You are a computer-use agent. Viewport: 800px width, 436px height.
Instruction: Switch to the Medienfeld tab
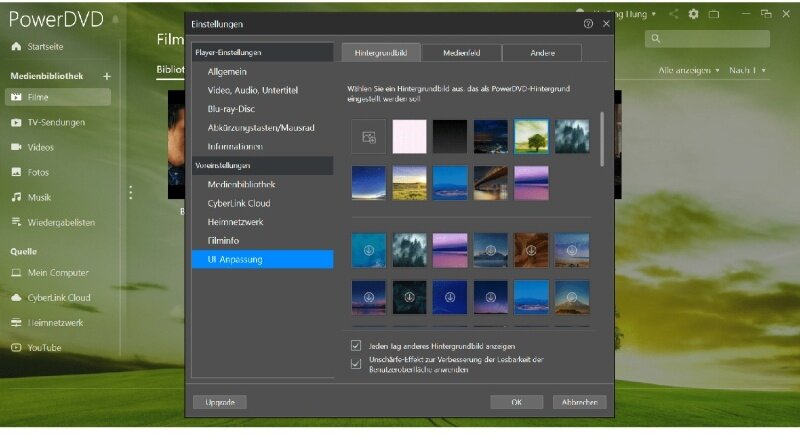tap(462, 53)
